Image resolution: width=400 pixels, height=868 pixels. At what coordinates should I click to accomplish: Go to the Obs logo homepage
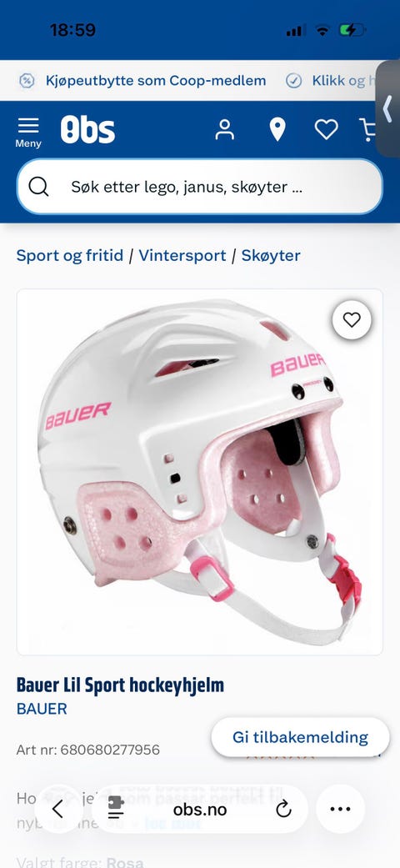click(x=87, y=129)
